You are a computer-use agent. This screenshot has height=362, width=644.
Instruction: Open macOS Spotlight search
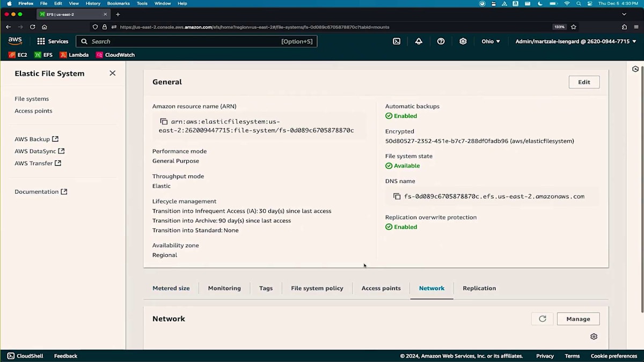(x=579, y=3)
